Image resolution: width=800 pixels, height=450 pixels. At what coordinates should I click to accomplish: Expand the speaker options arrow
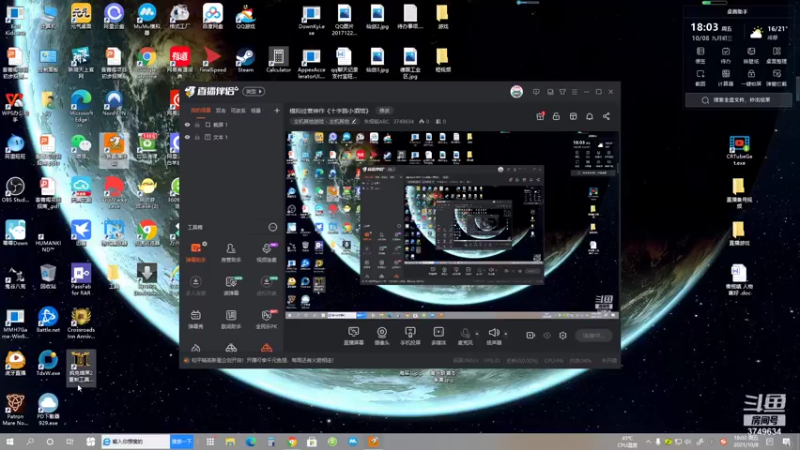click(506, 334)
